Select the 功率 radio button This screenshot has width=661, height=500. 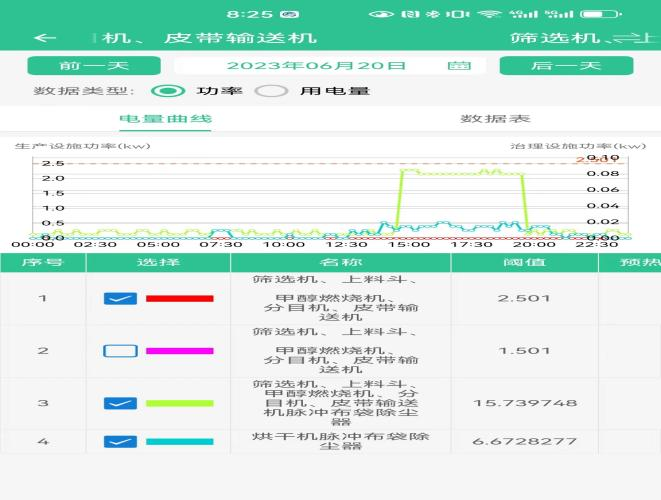171,91
